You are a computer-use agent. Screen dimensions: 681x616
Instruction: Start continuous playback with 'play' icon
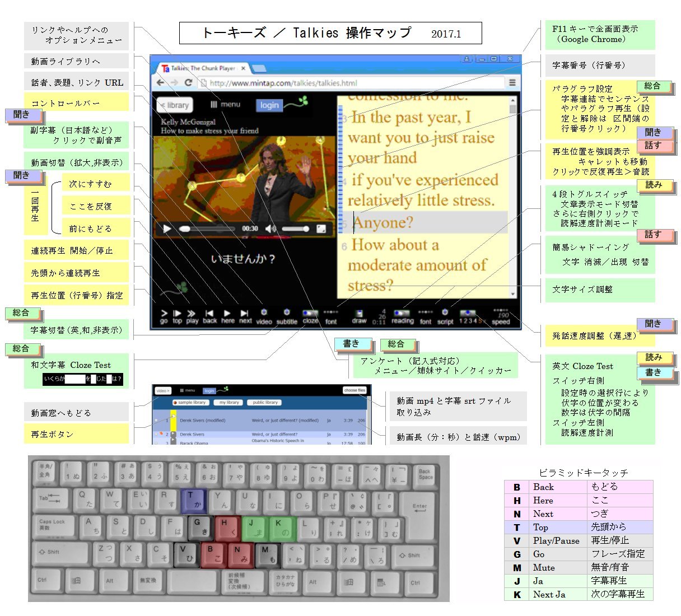coord(192,314)
